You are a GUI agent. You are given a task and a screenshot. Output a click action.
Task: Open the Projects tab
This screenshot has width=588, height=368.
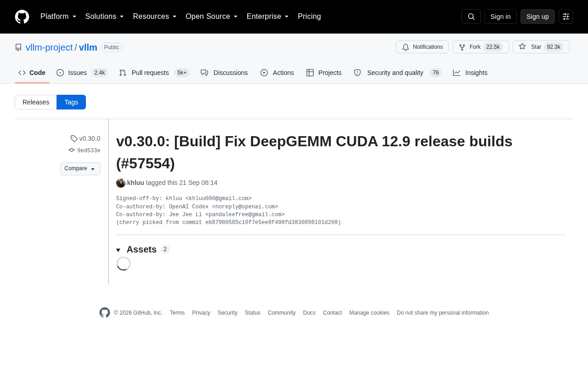coord(324,73)
